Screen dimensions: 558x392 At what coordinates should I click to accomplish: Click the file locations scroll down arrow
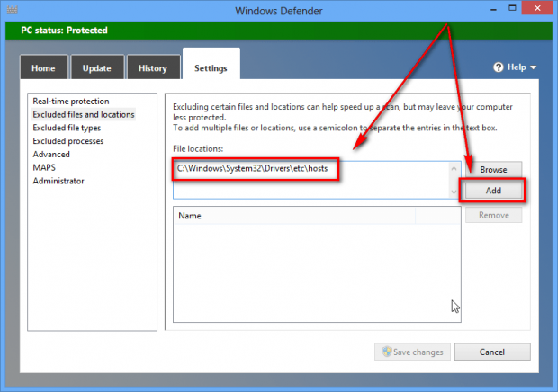pyautogui.click(x=454, y=192)
